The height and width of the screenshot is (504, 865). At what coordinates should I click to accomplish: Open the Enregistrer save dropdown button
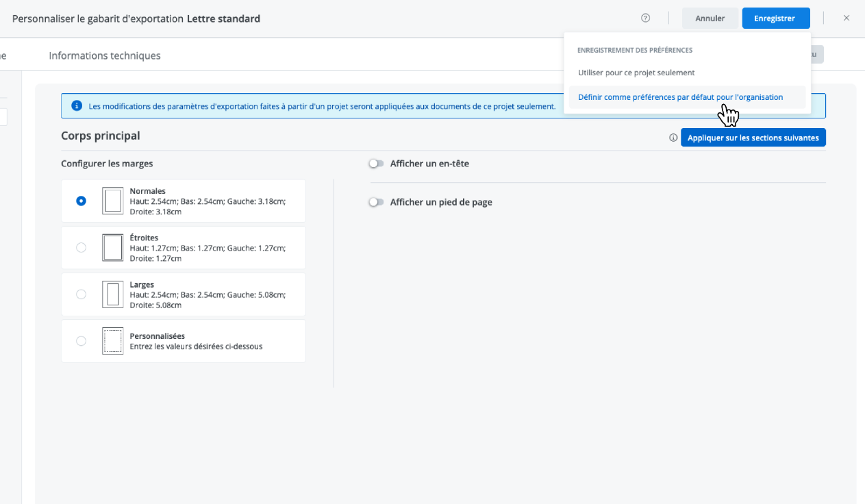coord(775,18)
